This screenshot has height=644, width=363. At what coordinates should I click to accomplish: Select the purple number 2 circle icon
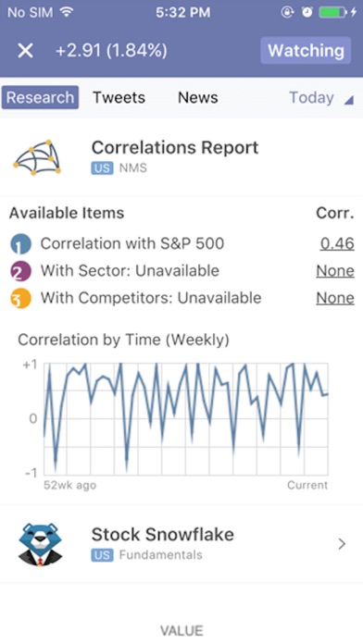(x=20, y=271)
